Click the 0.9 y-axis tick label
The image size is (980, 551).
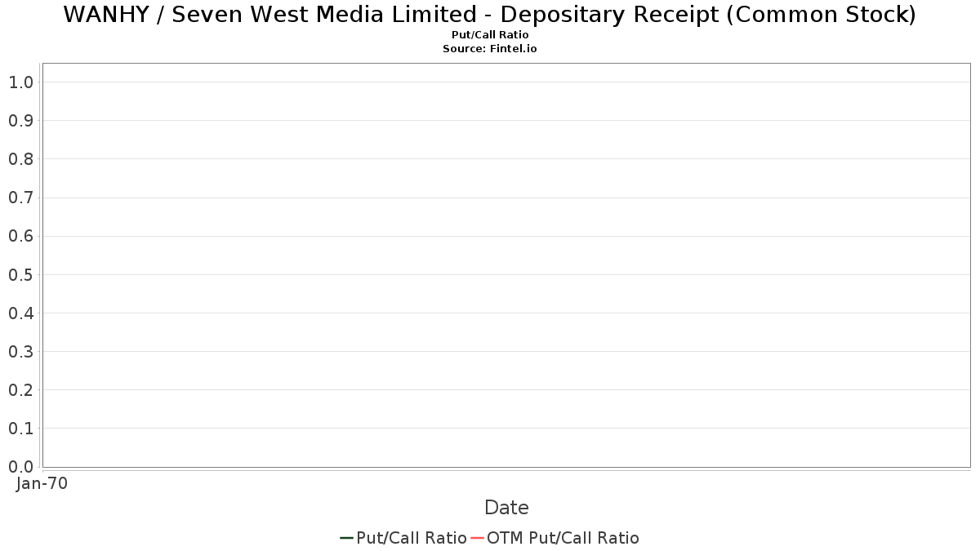[20, 121]
